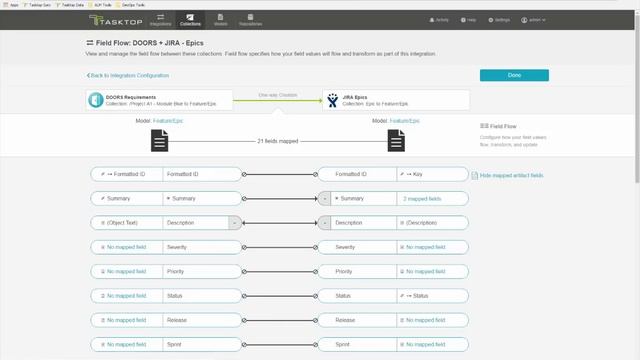640x360 pixels.
Task: Go back to Integration Configuration
Action: coord(128,76)
